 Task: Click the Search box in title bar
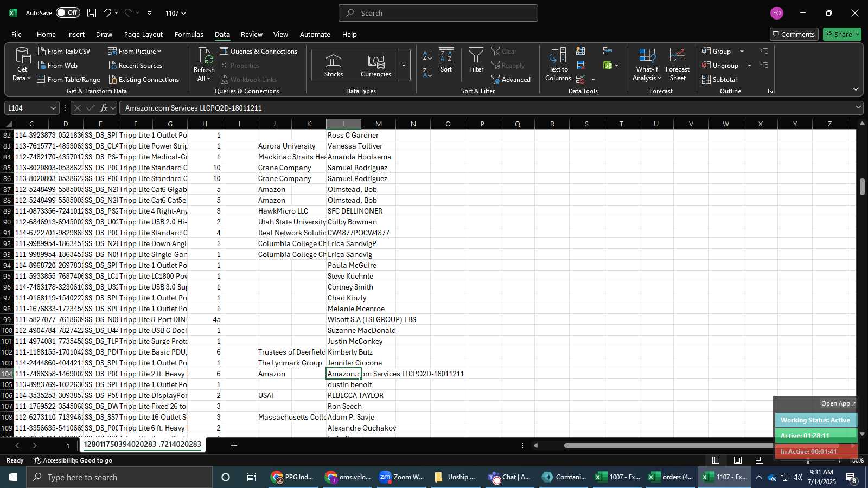pyautogui.click(x=438, y=13)
